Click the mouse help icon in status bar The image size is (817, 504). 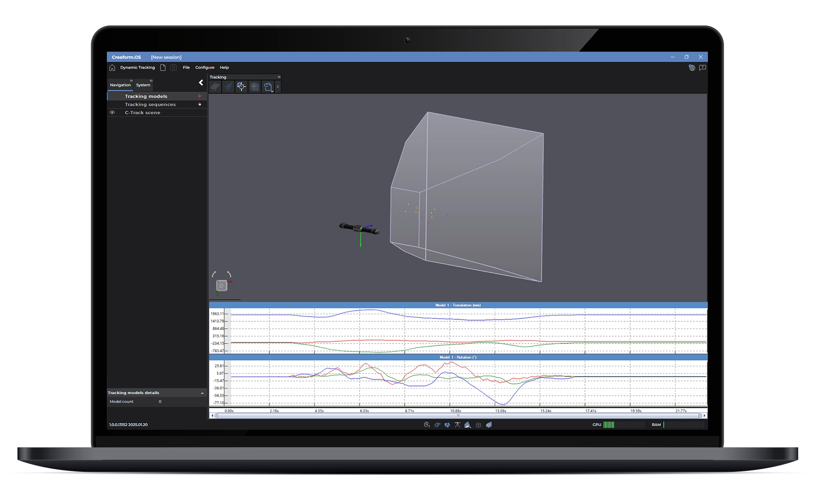427,425
